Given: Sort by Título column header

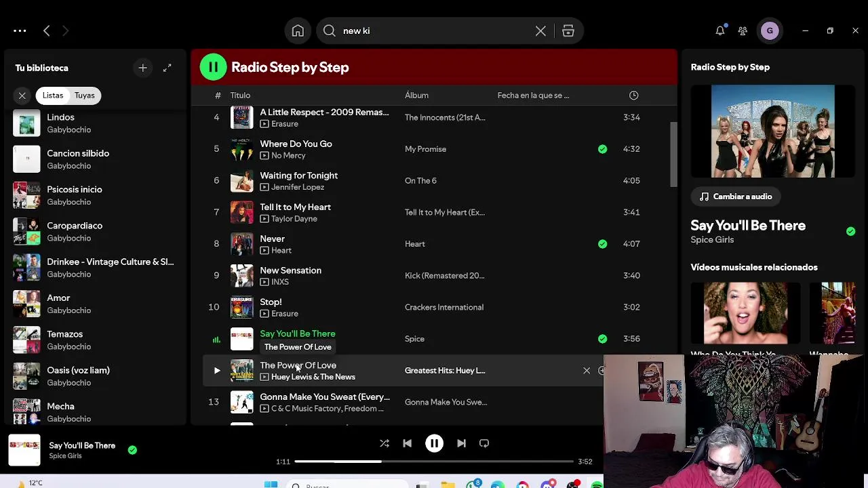Looking at the screenshot, I should 240,96.
